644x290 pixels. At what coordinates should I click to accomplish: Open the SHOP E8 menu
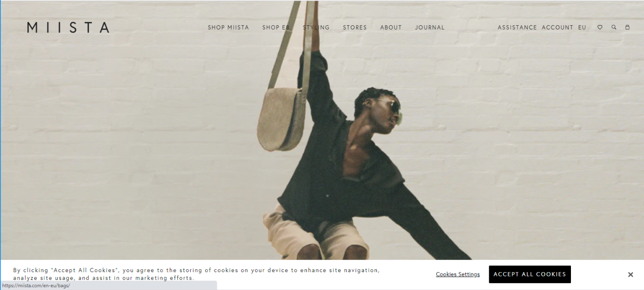coord(276,28)
